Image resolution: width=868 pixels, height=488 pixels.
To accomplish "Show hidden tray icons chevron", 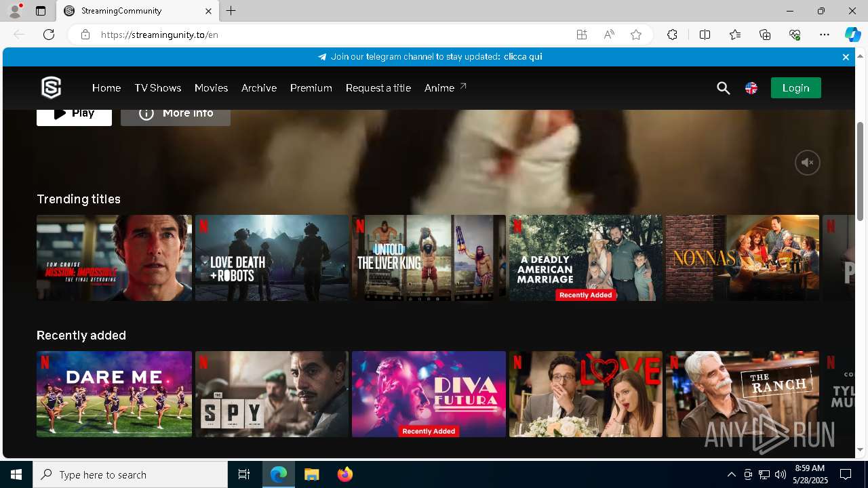I will click(x=731, y=474).
